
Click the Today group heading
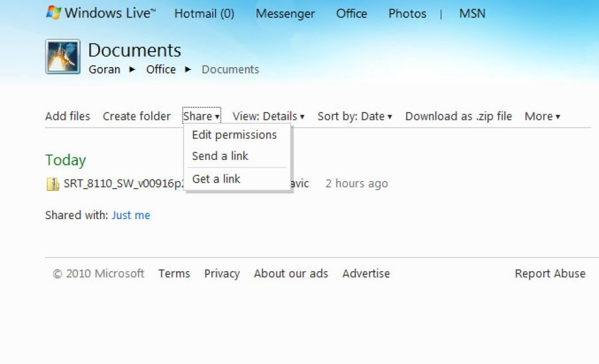(66, 160)
